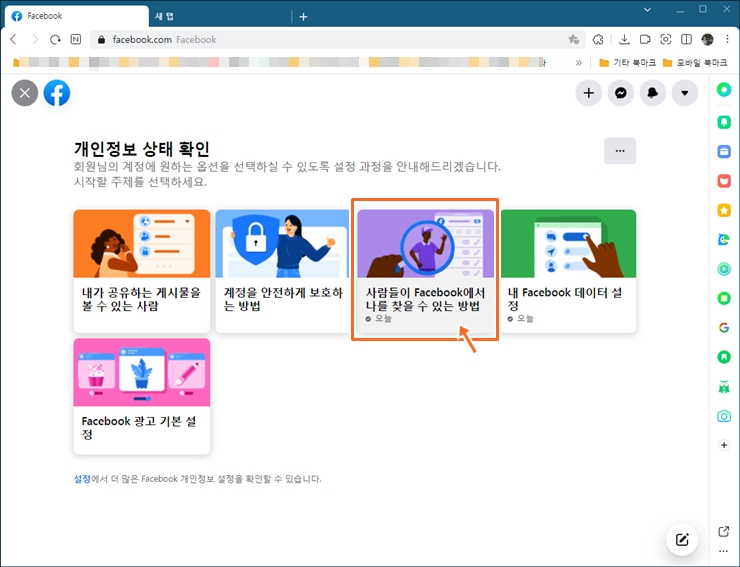The height and width of the screenshot is (567, 740).
Task: Open 사람들이 Facebook에서 나를 찾을 수 있는 방법 card
Action: (x=426, y=271)
